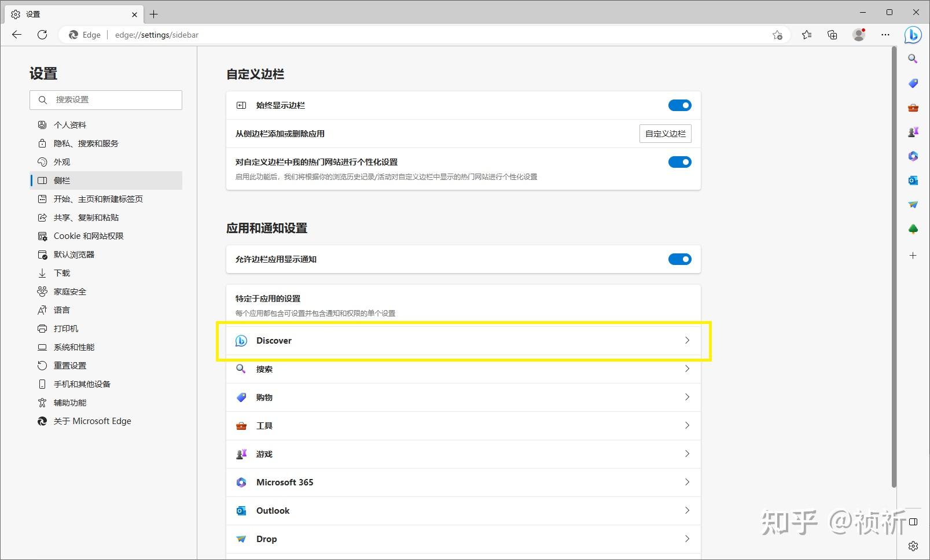Viewport: 930px width, 560px height.
Task: Open Microsoft 365 from the sidebar
Action: [913, 156]
